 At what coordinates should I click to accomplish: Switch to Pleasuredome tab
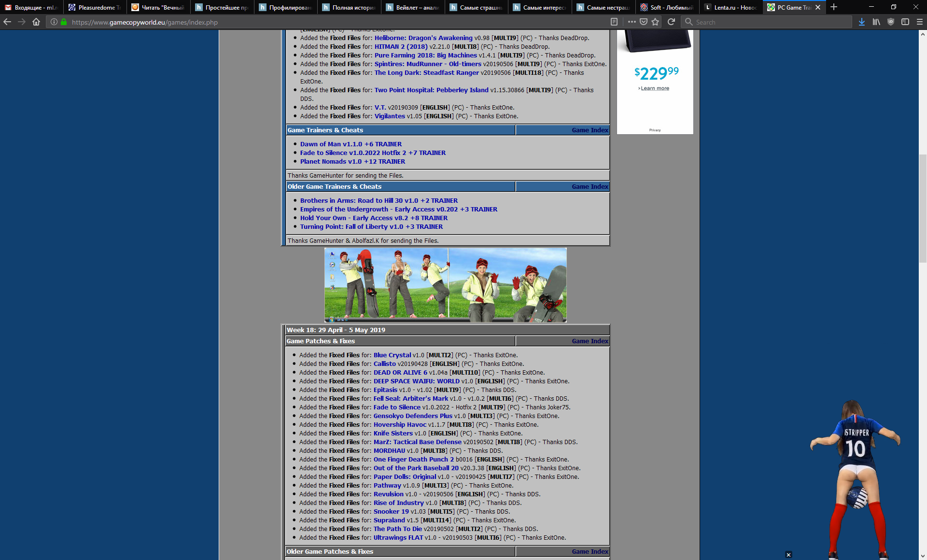point(95,7)
